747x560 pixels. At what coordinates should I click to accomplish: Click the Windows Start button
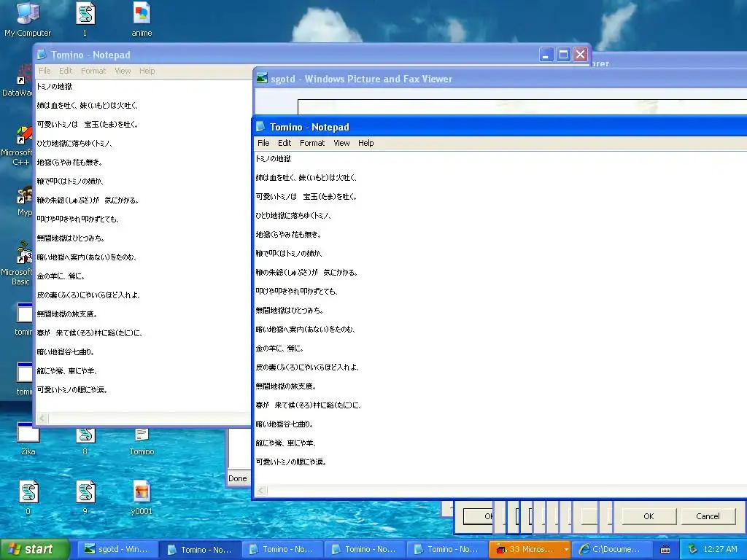click(x=34, y=549)
